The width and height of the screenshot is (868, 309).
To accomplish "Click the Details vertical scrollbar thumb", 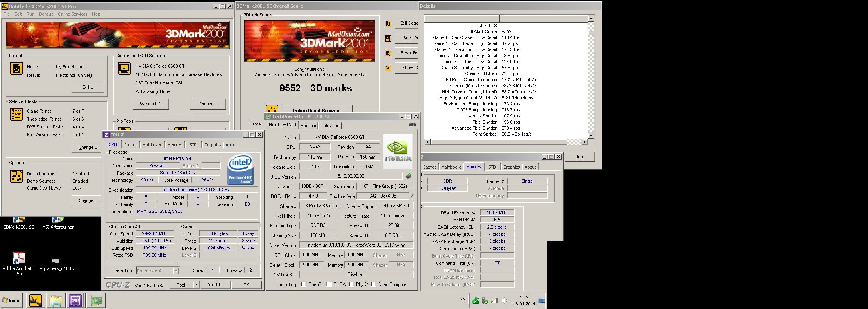I will pos(591,33).
